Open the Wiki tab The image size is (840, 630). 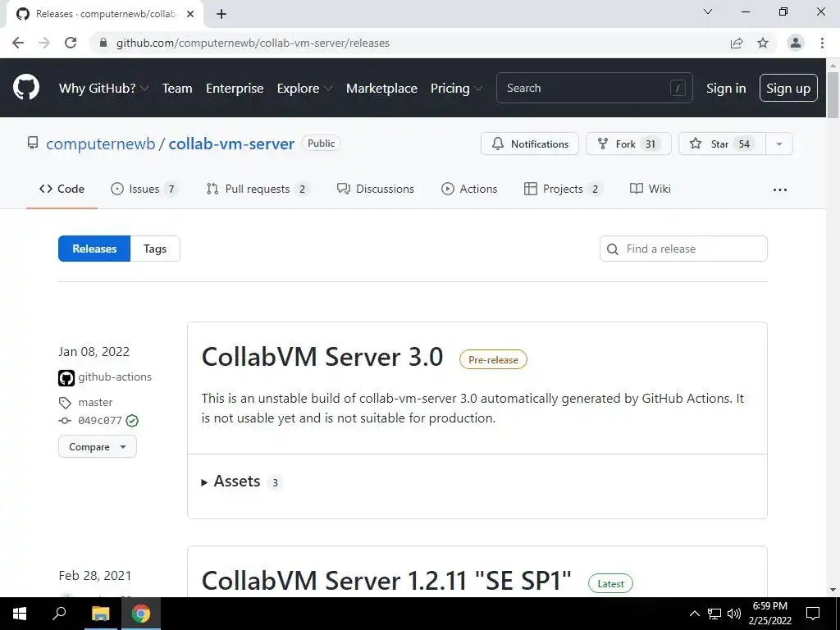click(651, 189)
